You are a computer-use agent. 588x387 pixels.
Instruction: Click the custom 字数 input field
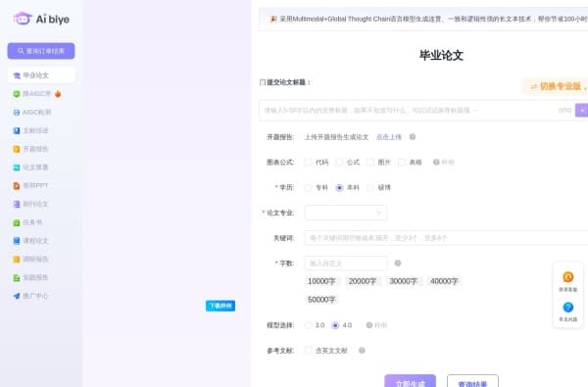pos(346,264)
